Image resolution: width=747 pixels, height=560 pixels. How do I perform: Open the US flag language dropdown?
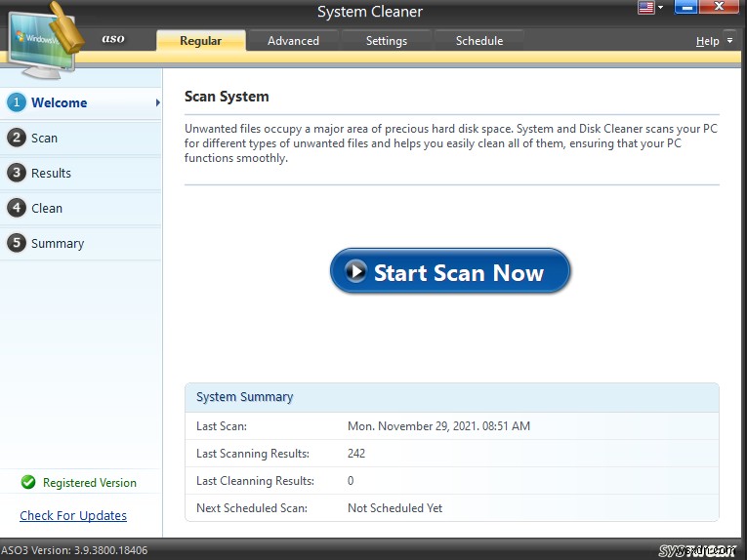pyautogui.click(x=649, y=8)
